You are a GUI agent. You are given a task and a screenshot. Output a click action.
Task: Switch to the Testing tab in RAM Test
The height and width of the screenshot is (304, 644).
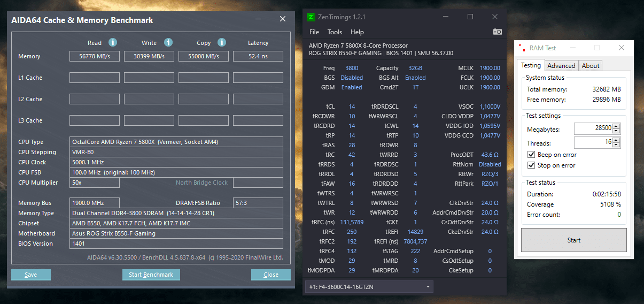tap(531, 65)
